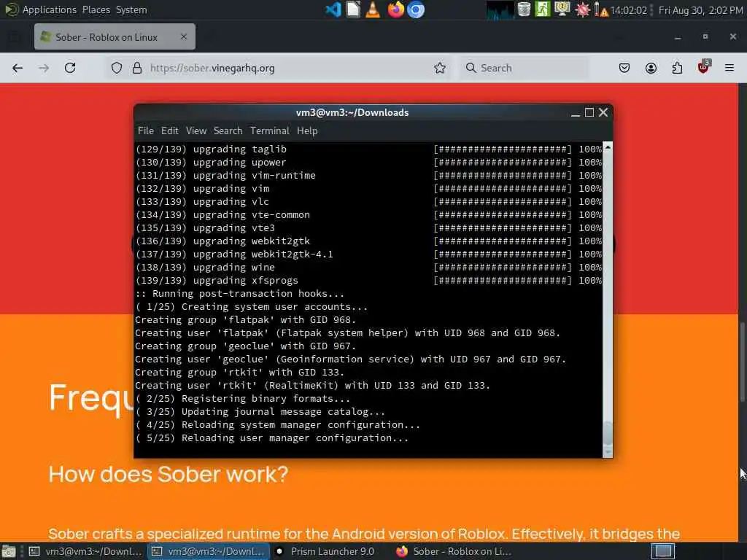The width and height of the screenshot is (747, 560).
Task: Open the document editor launcher icon
Action: coord(353,9)
